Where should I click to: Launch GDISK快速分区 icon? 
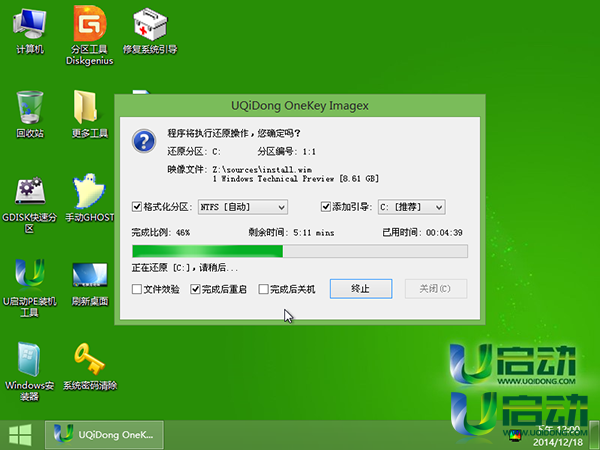click(x=30, y=204)
